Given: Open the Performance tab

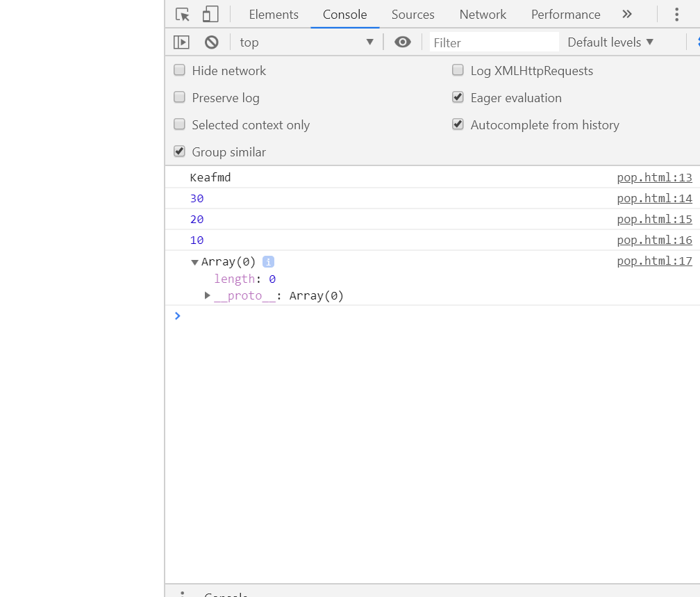Looking at the screenshot, I should pyautogui.click(x=565, y=15).
